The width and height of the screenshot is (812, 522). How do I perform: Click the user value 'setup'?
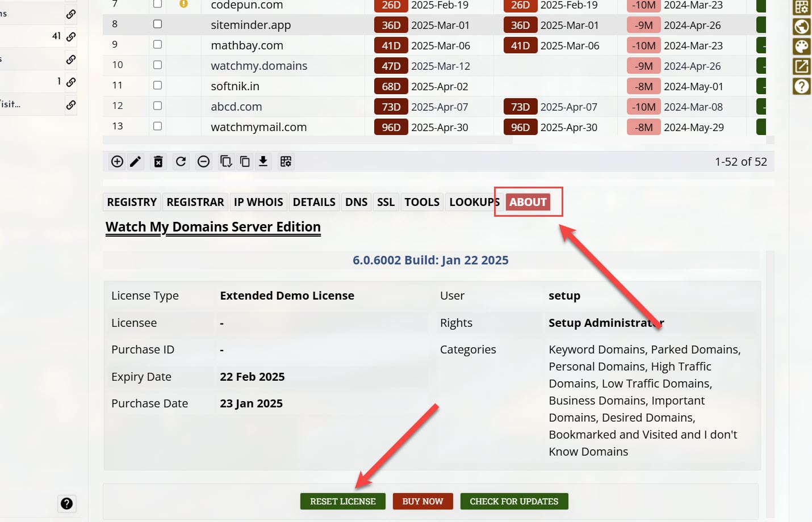pyautogui.click(x=564, y=296)
